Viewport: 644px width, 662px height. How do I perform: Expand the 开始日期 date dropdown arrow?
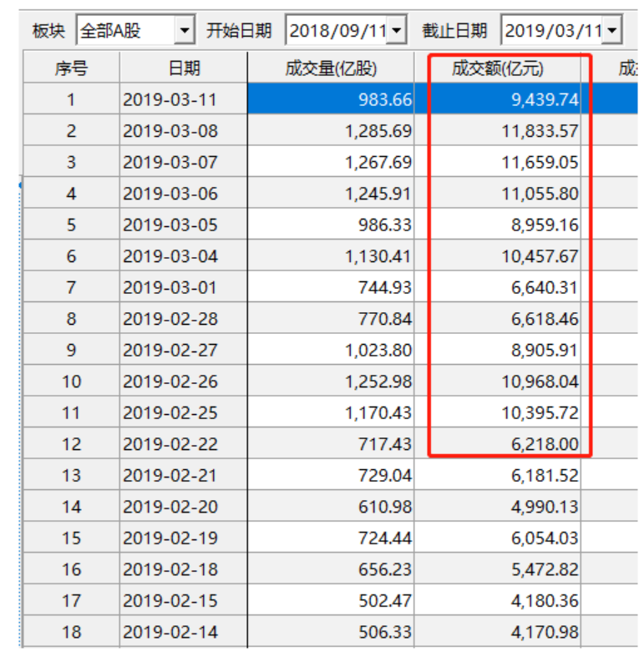pos(397,32)
